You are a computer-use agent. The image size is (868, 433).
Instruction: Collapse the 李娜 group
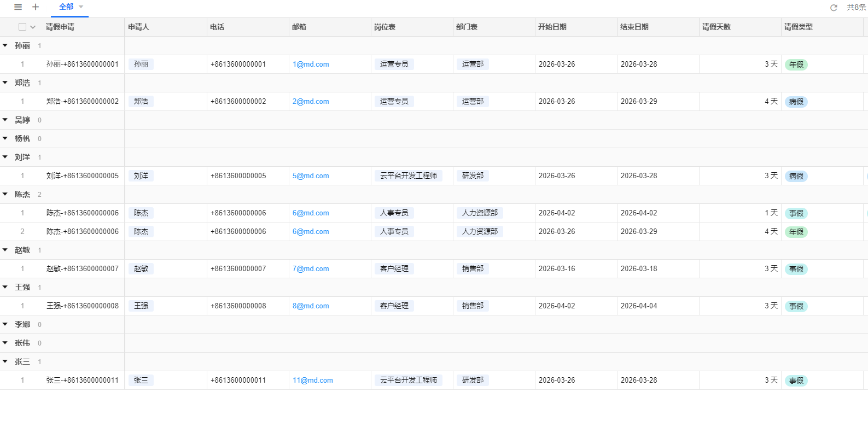(5, 325)
